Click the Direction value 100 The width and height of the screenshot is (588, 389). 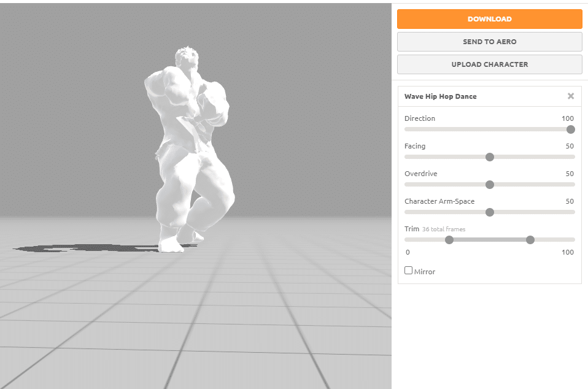pyautogui.click(x=568, y=118)
